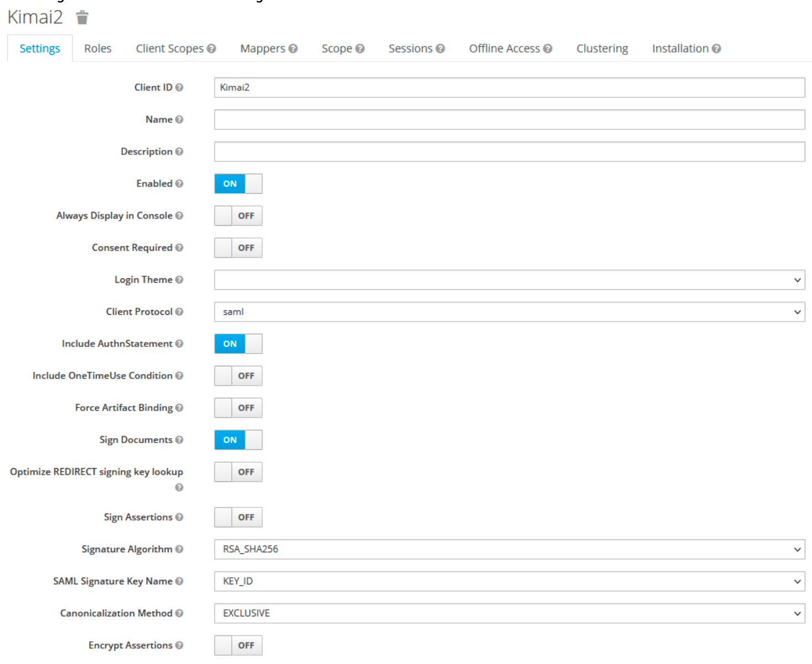
Task: Enable Force Artifact Binding switch
Action: (238, 408)
